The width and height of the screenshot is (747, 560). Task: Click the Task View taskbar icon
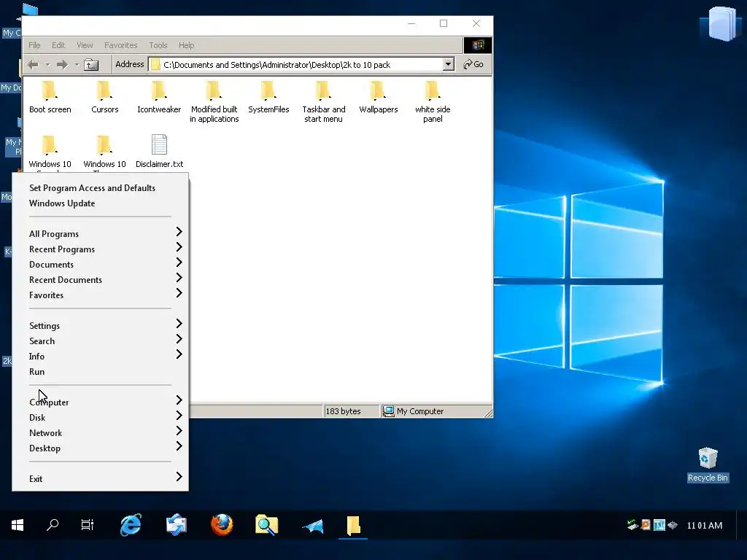[x=88, y=525]
